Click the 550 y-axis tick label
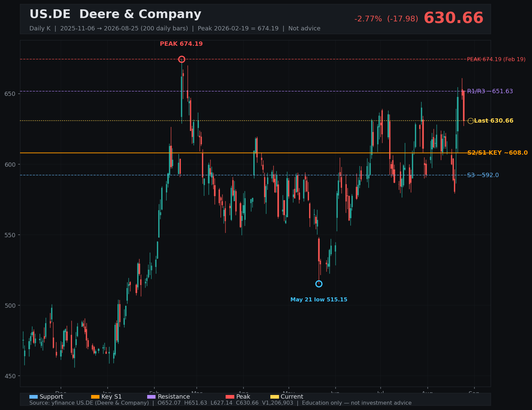 10,235
